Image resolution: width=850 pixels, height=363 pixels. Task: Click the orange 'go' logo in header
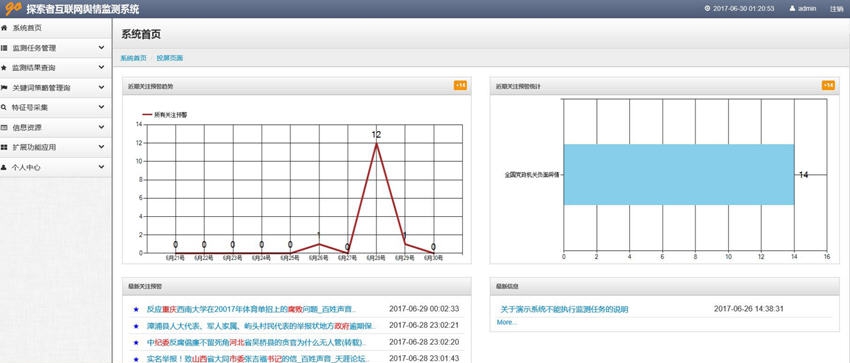click(x=13, y=8)
